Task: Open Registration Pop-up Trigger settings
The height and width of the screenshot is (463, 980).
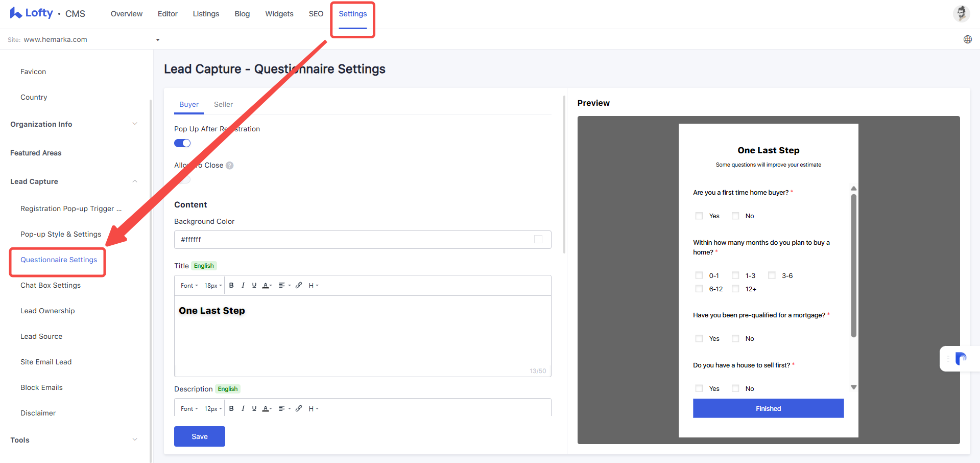Action: [x=71, y=209]
